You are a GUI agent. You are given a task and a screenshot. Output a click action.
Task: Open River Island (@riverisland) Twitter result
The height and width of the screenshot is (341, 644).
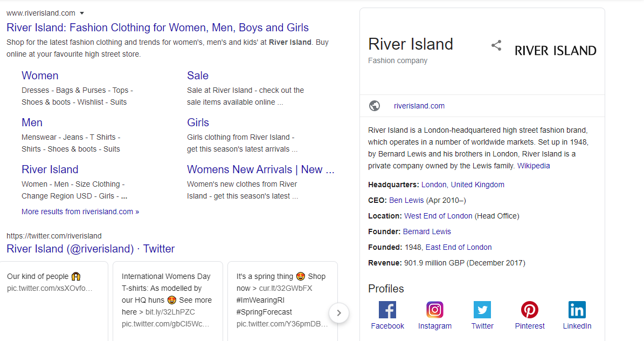tap(91, 248)
